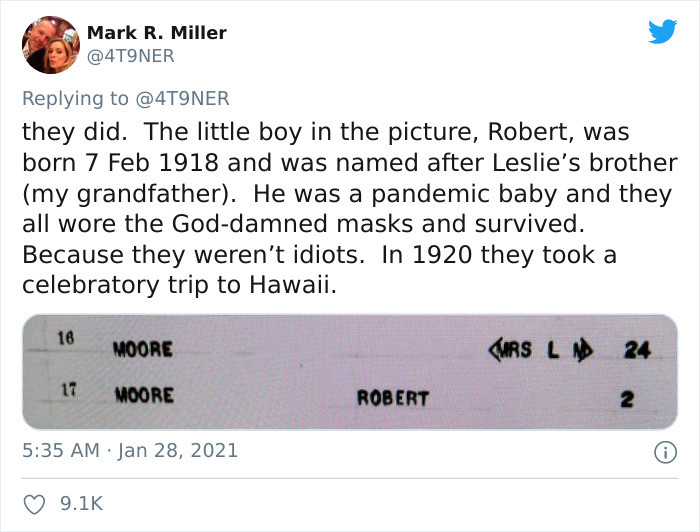This screenshot has width=700, height=532.
Task: Click the MRS L N entry with arrows
Action: point(541,350)
